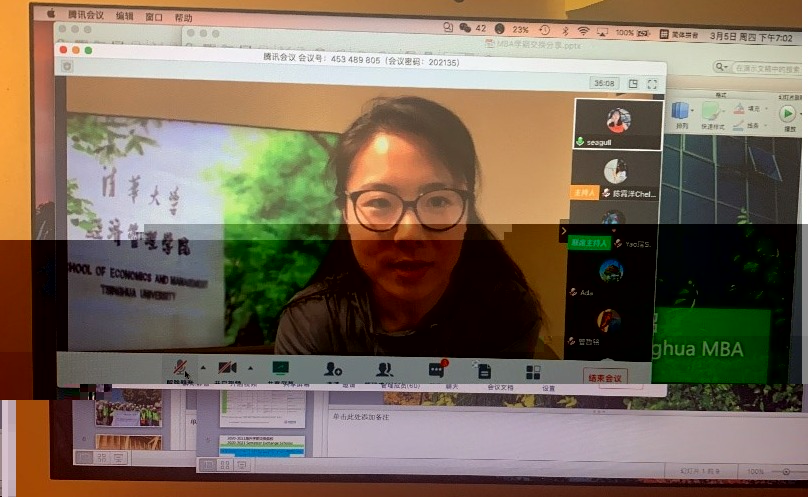808x497 pixels.
Task: Click PowerPoint search field
Action: [767, 68]
